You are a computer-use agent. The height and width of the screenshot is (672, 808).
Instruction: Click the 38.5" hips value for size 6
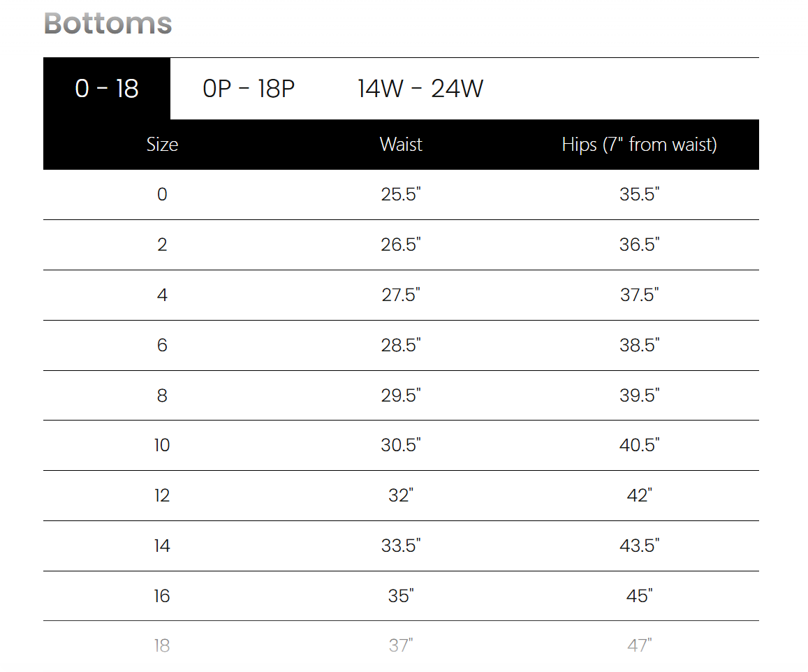click(640, 345)
